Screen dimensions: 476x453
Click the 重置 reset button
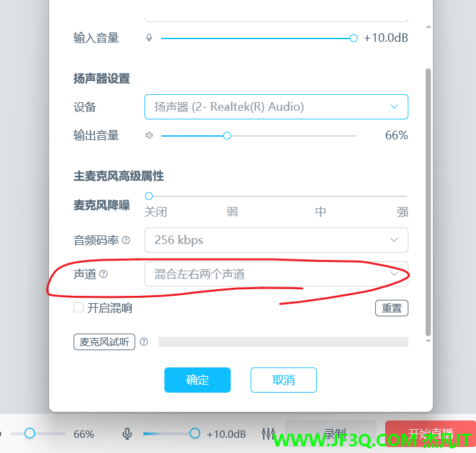[392, 308]
